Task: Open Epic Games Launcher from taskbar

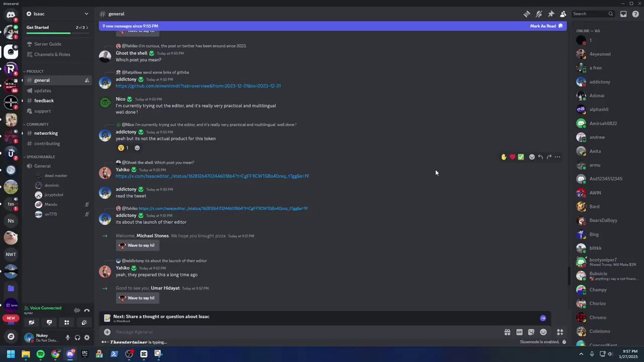Action: [x=85, y=354]
